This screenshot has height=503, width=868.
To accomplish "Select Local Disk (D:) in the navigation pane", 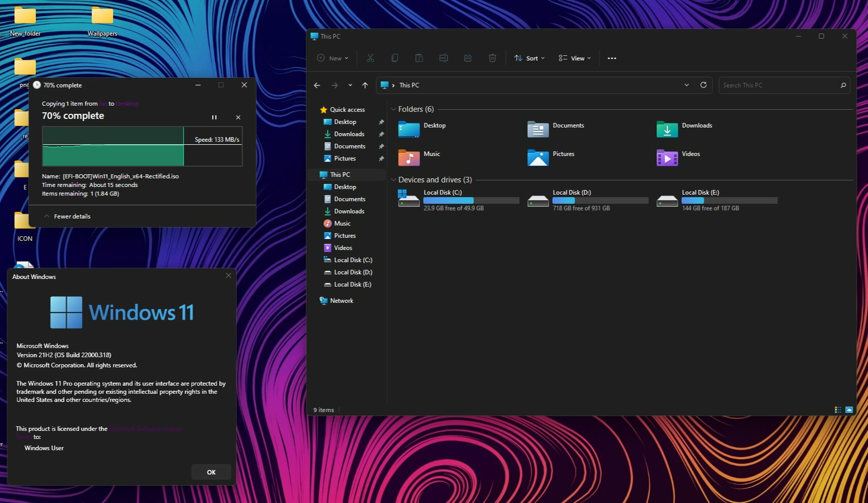I will click(353, 272).
